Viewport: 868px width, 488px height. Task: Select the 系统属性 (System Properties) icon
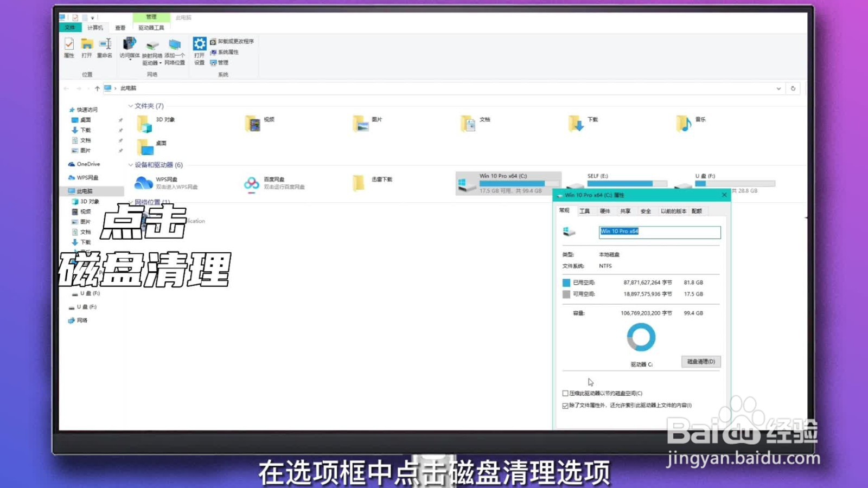tap(227, 52)
